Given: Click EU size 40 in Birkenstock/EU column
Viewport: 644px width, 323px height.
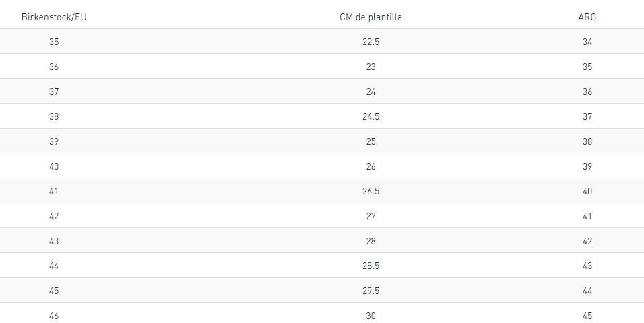Looking at the screenshot, I should (x=54, y=166).
